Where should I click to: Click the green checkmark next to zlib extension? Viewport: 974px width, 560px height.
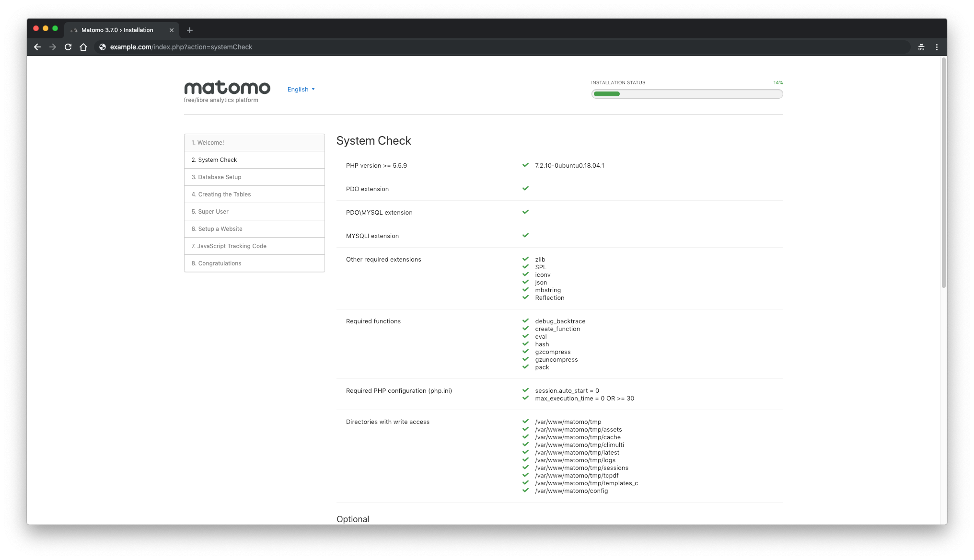(x=524, y=259)
